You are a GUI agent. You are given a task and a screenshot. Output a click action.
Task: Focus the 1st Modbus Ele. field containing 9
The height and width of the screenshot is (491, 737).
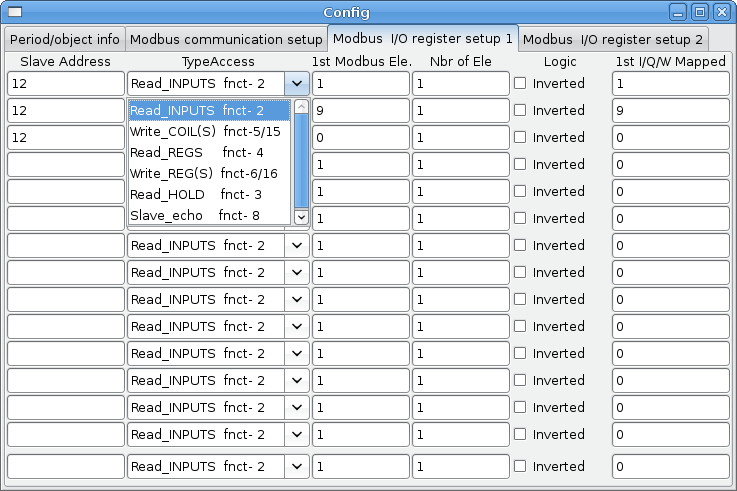tap(360, 110)
